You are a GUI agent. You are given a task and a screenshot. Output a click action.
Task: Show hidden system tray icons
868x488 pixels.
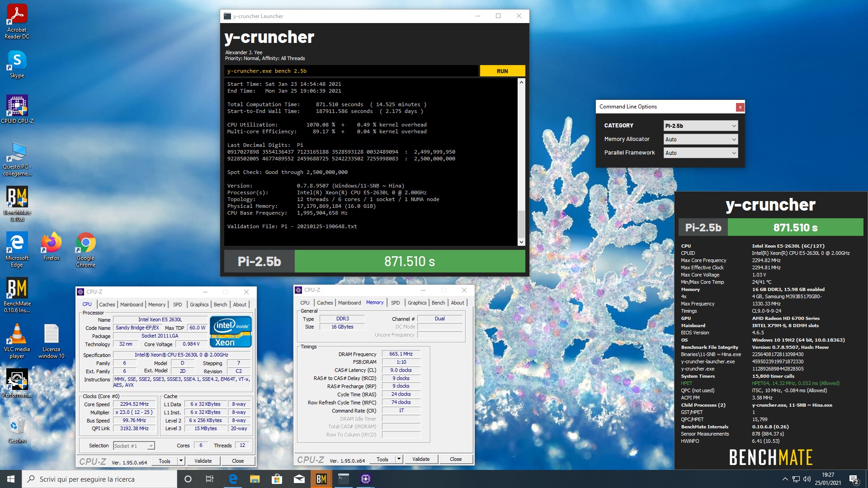point(785,479)
